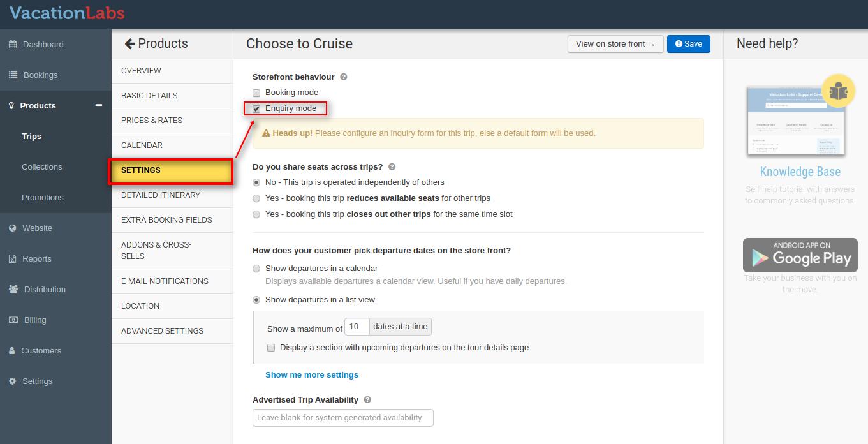Click the Billing money icon
The image size is (868, 444).
click(13, 320)
